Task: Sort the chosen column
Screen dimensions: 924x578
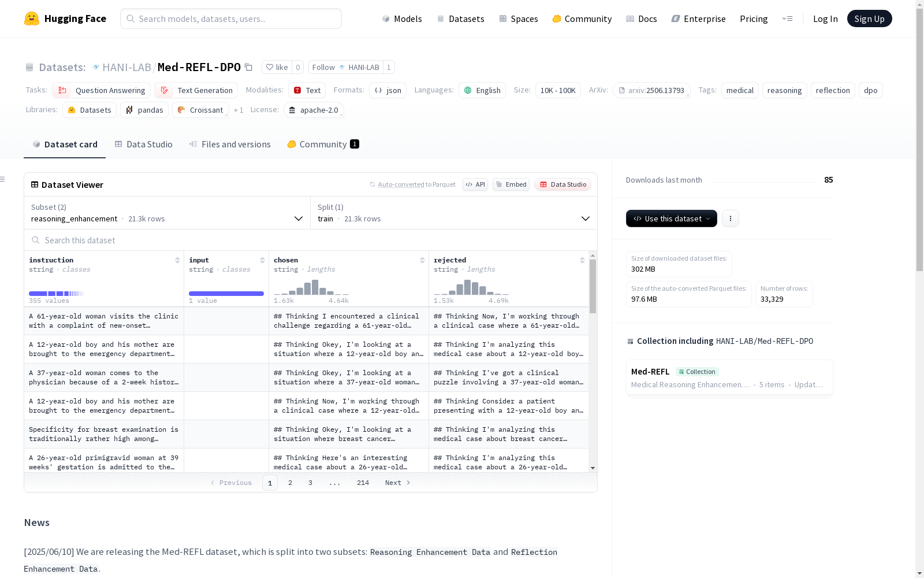Action: tap(422, 260)
